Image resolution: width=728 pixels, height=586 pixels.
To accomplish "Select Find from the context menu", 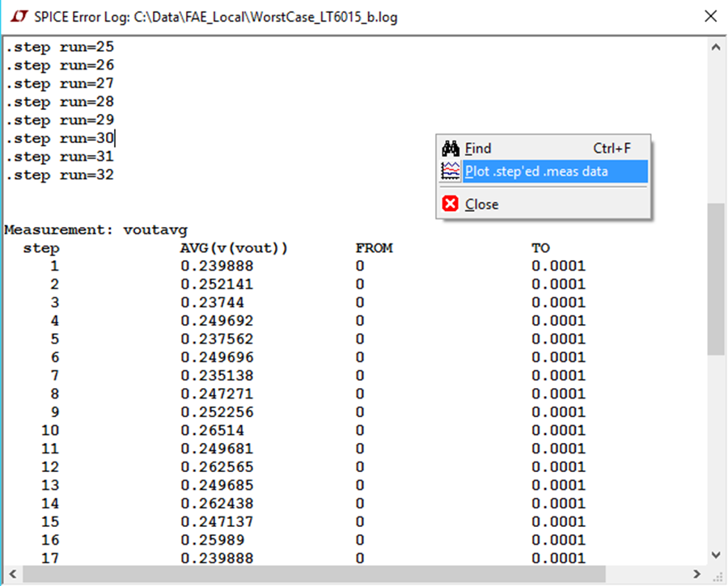I will click(x=477, y=148).
